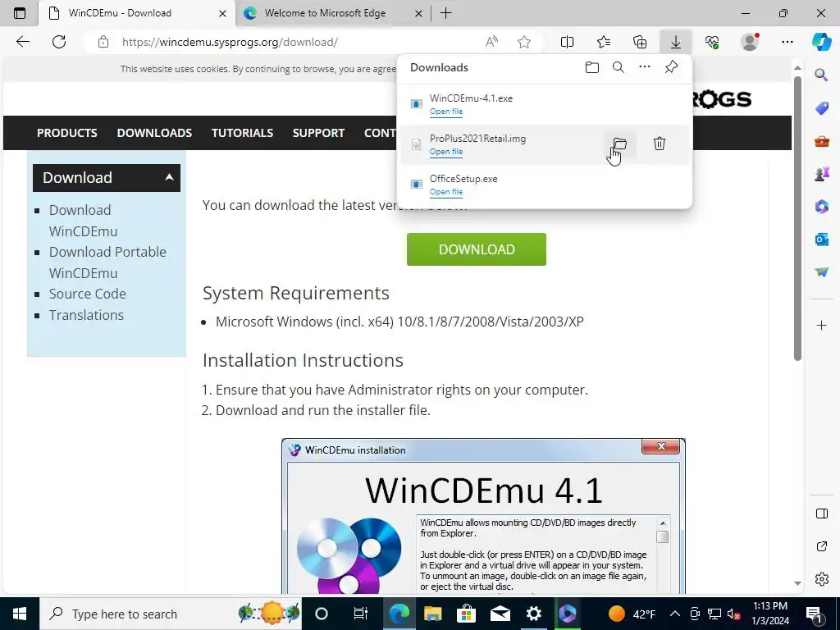Open Tools briefcase in sidebar
The height and width of the screenshot is (630, 840).
[x=821, y=141]
